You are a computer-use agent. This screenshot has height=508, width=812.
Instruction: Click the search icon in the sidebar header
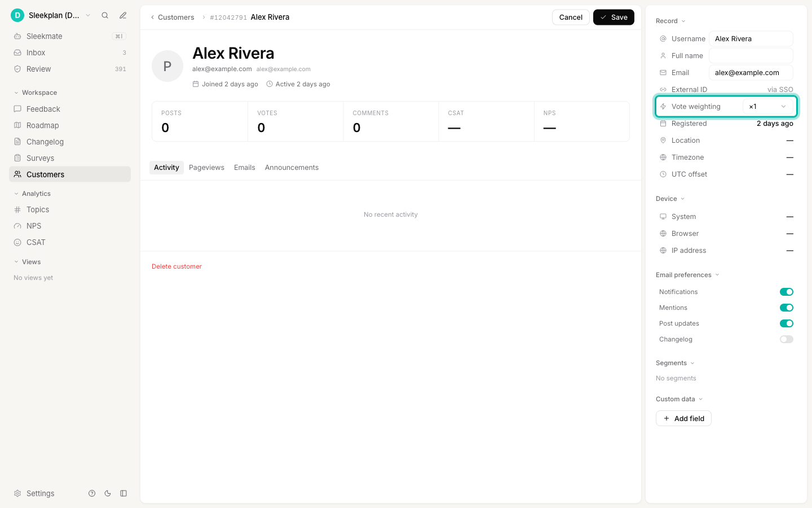point(105,15)
